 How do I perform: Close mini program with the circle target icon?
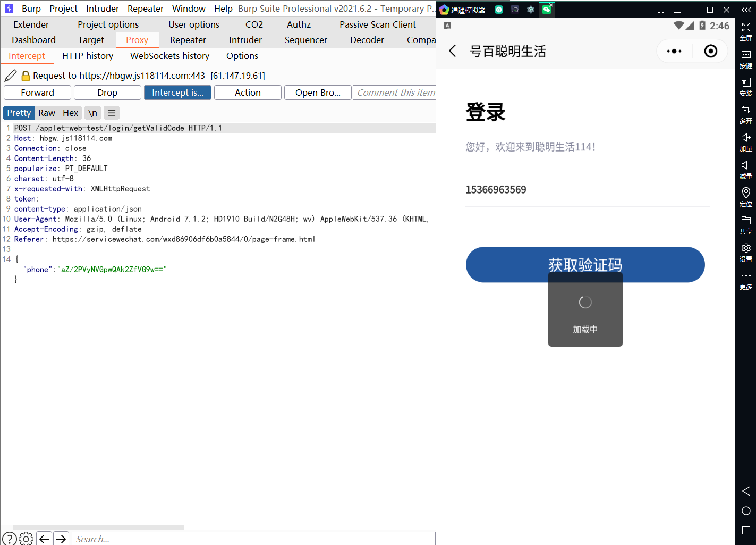coord(710,51)
